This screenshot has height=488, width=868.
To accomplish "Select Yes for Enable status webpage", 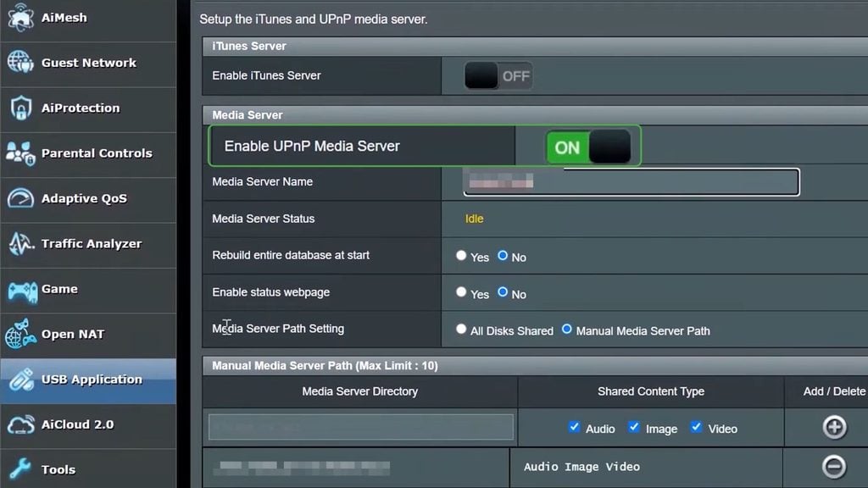I will pos(461,291).
